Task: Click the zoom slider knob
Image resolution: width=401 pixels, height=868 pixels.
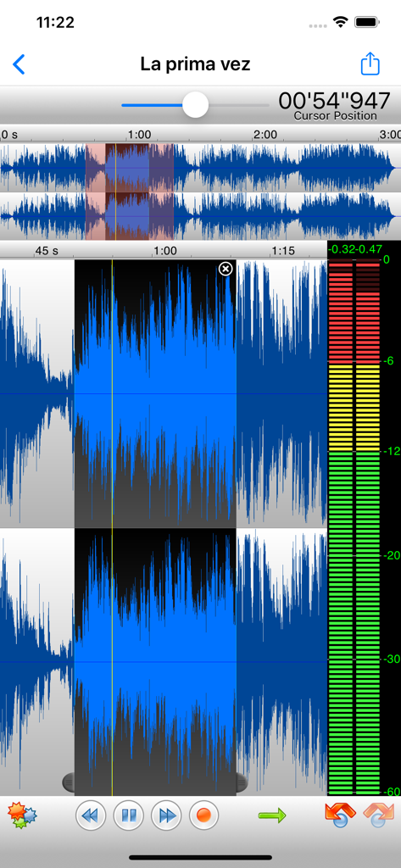Action: (195, 104)
